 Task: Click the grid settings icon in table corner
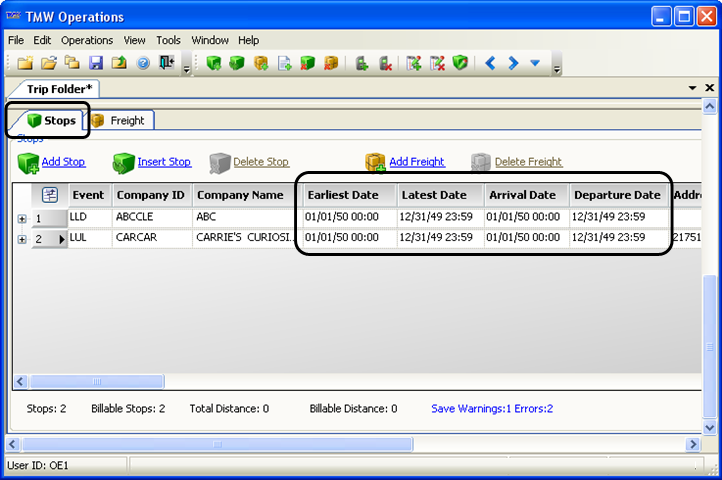click(50, 195)
